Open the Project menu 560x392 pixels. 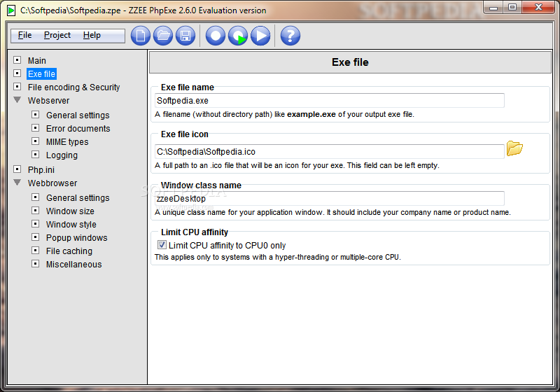pos(57,35)
